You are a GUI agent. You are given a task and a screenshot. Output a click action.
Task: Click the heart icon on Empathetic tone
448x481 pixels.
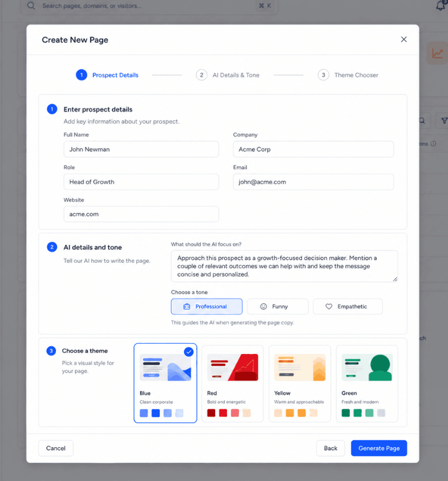click(x=329, y=306)
